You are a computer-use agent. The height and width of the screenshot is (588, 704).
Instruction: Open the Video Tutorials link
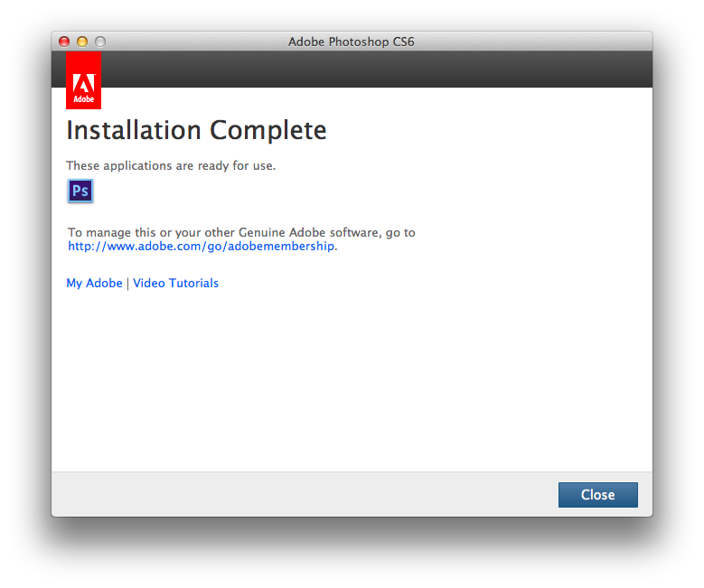(175, 284)
